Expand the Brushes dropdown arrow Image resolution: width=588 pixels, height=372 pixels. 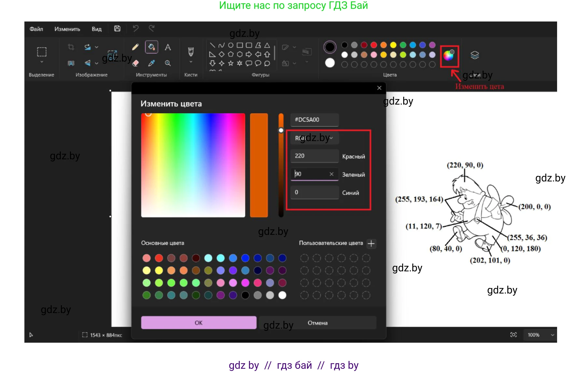[191, 62]
